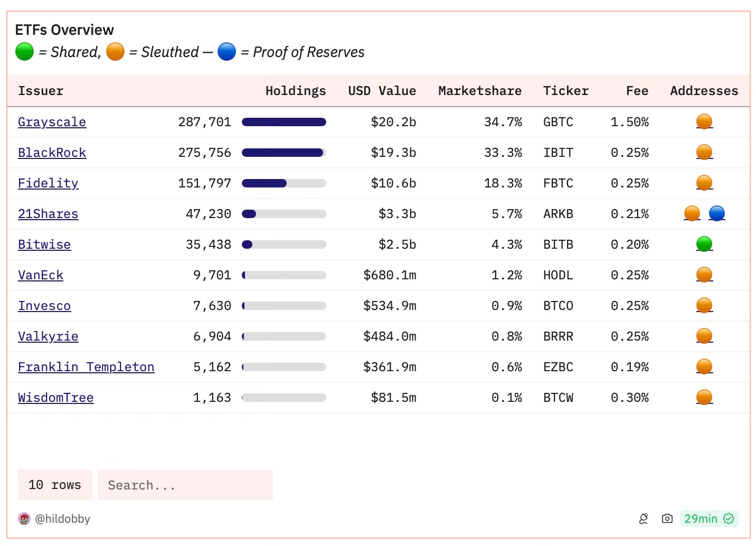
Task: Open WisdomTree's orange address icon
Action: tap(704, 398)
